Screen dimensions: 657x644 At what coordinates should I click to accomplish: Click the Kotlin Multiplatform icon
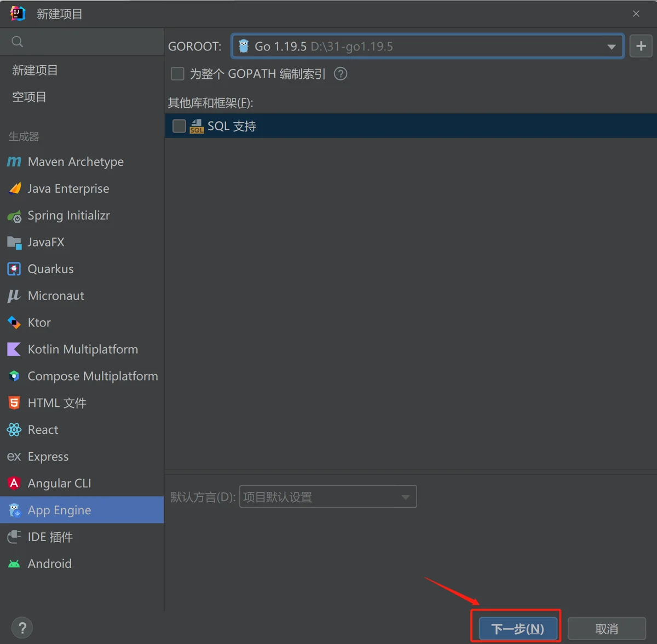(14, 349)
